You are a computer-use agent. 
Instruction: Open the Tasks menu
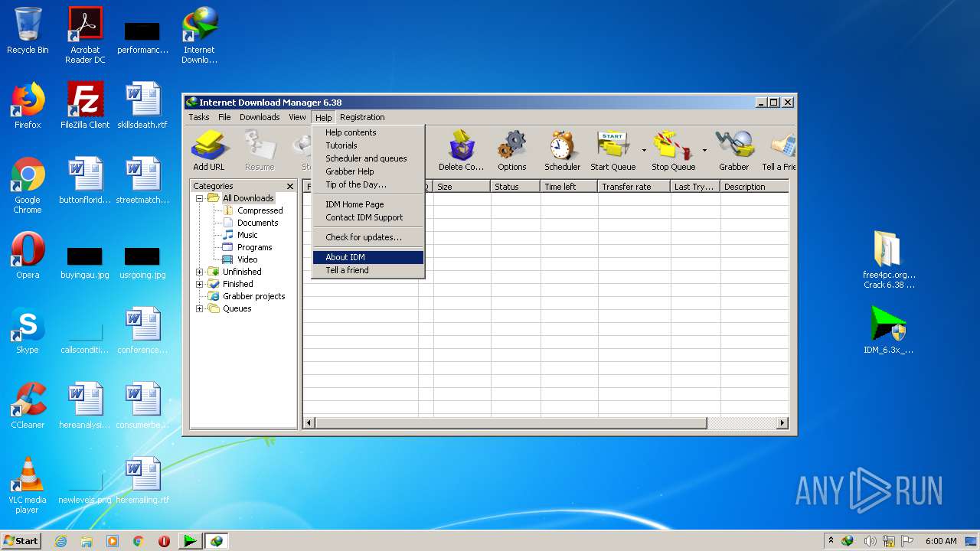[199, 117]
